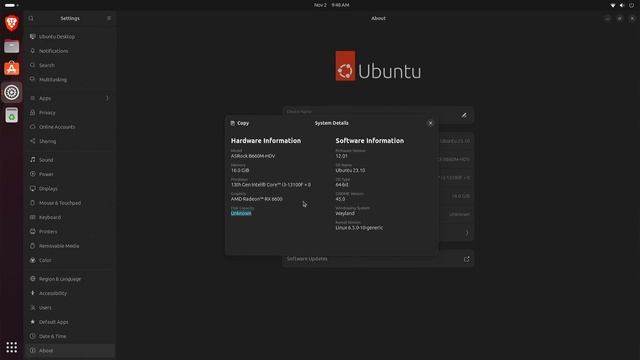Click 'AMD Radeon™ RX 6600' graphics value

tap(256, 199)
